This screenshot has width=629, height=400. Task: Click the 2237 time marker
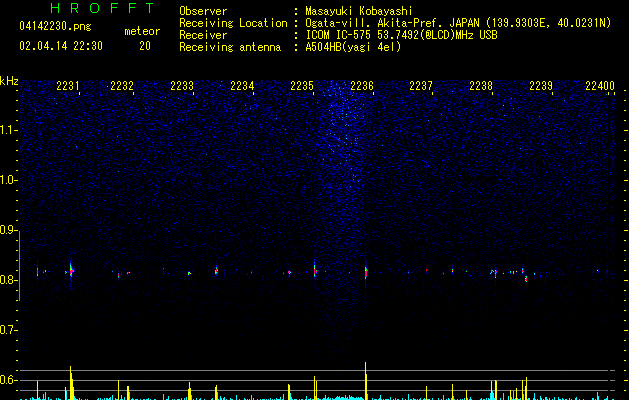tap(421, 86)
